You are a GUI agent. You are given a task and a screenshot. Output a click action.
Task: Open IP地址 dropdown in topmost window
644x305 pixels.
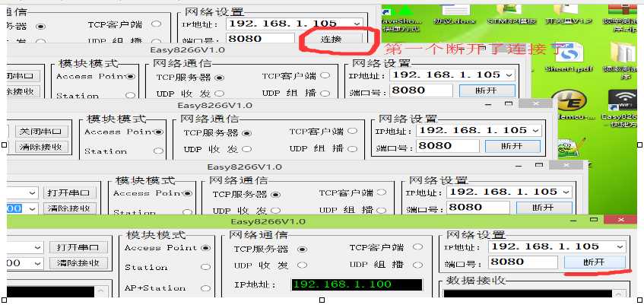tap(357, 24)
